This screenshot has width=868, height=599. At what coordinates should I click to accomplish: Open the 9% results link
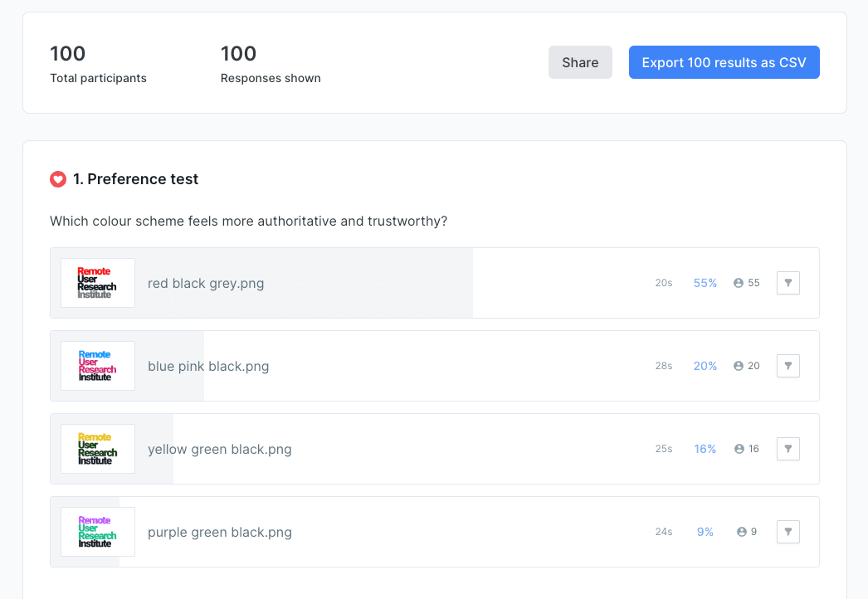705,531
